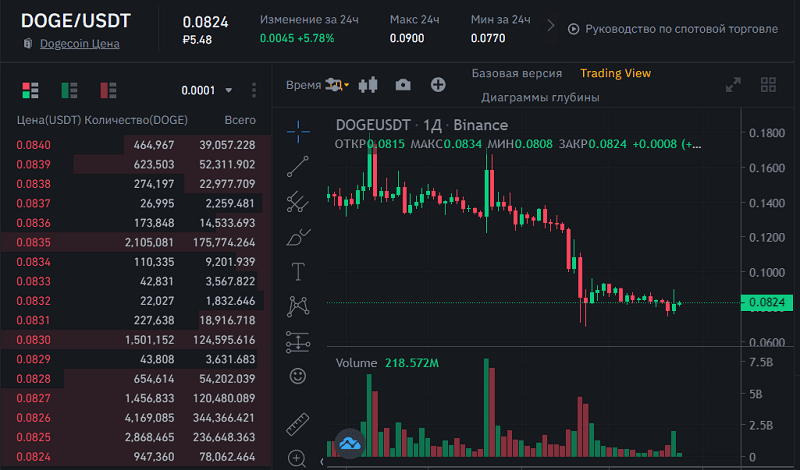The width and height of the screenshot is (800, 470).
Task: Select the crosshair cursor tool
Action: pos(298,132)
